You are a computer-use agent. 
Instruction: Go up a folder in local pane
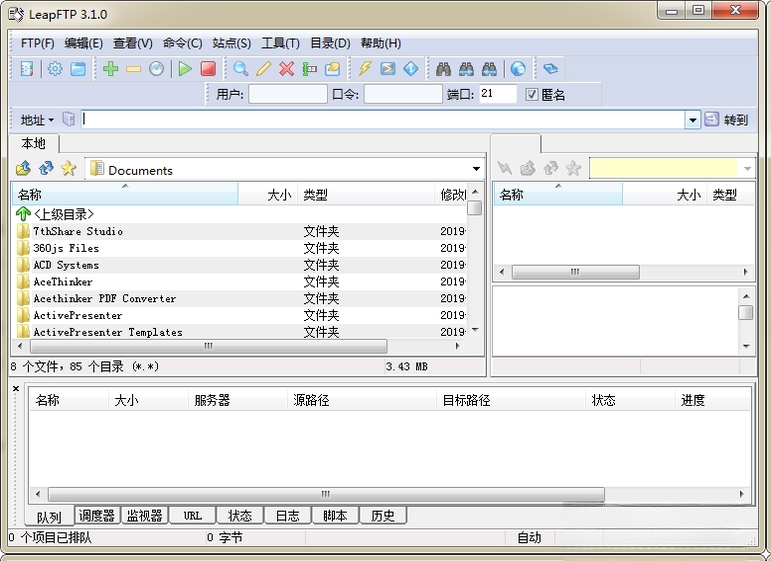tap(23, 168)
